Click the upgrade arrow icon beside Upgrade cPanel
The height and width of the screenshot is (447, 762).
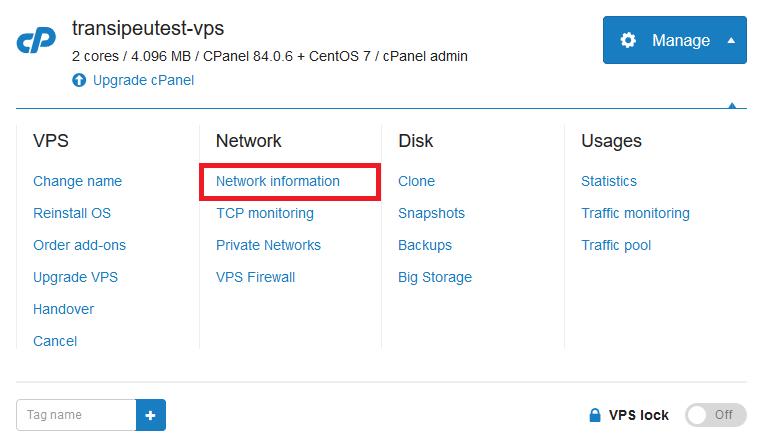[79, 80]
